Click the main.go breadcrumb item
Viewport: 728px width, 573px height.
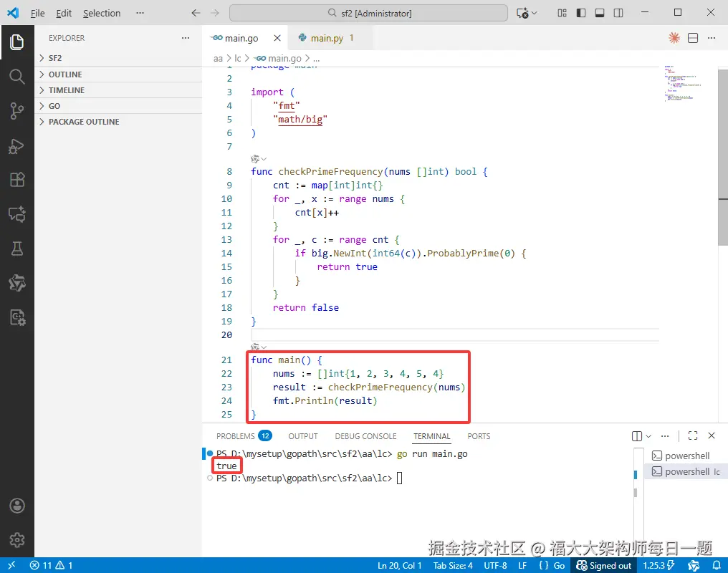(279, 59)
